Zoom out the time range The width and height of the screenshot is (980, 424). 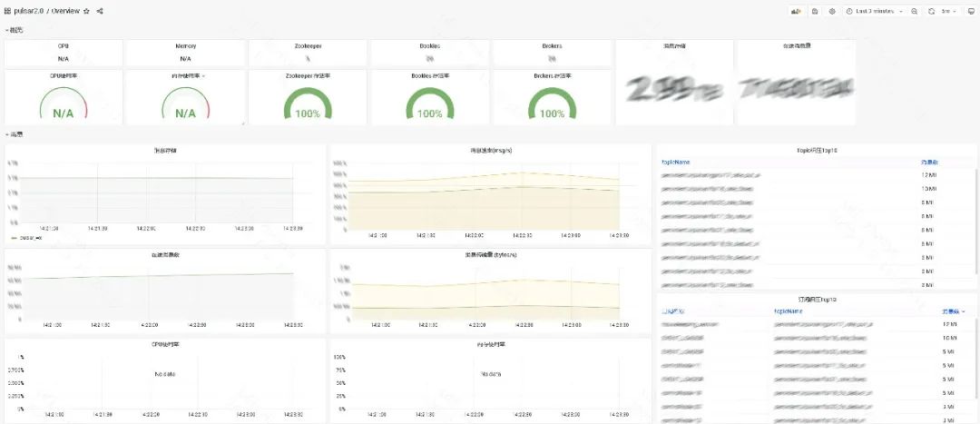pyautogui.click(x=915, y=11)
